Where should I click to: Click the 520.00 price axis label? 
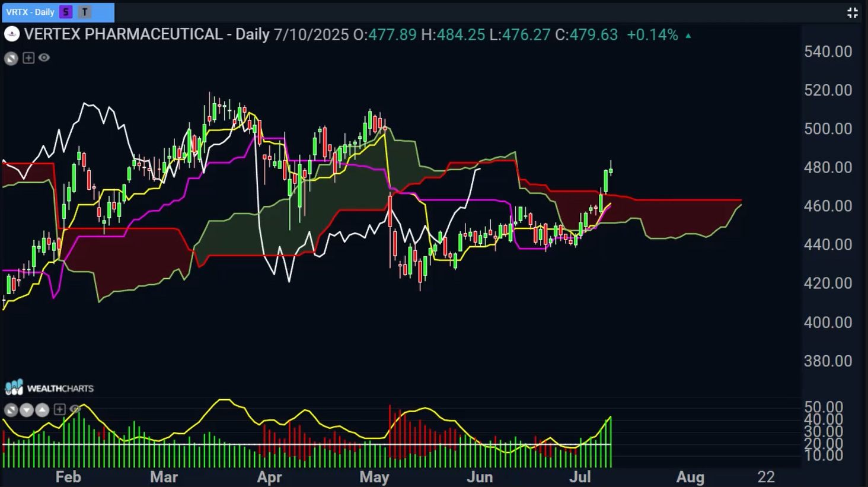(828, 90)
